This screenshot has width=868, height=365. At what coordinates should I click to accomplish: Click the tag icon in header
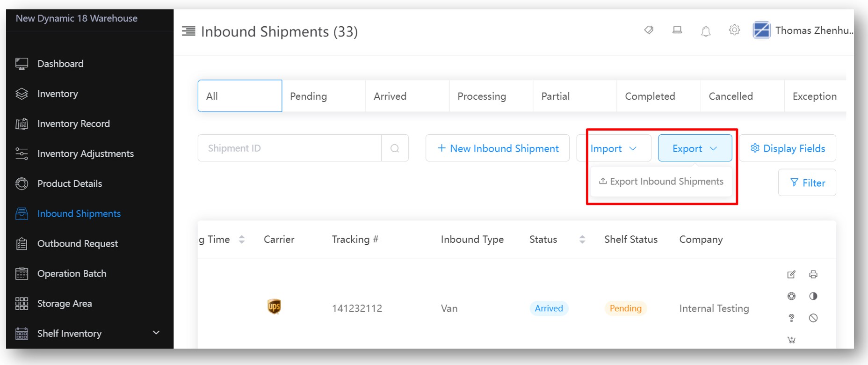649,30
